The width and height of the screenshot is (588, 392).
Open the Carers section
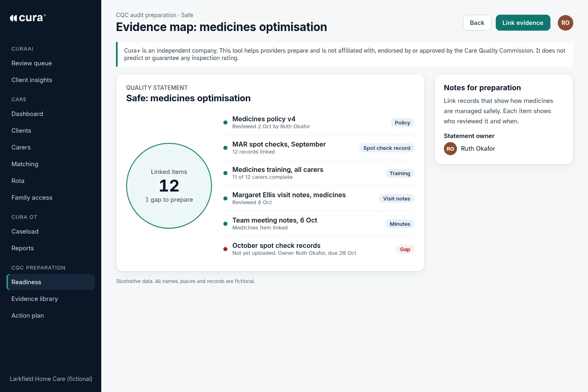click(51, 147)
